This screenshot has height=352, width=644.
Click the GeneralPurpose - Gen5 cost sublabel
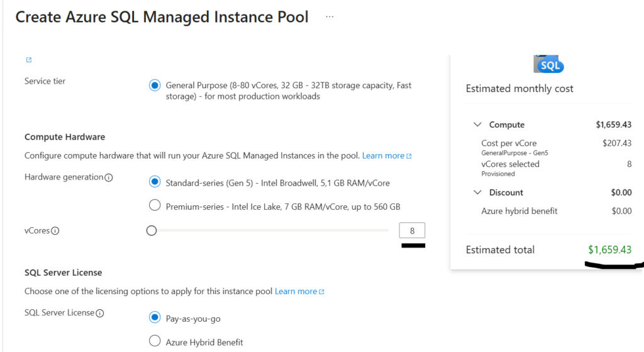514,153
